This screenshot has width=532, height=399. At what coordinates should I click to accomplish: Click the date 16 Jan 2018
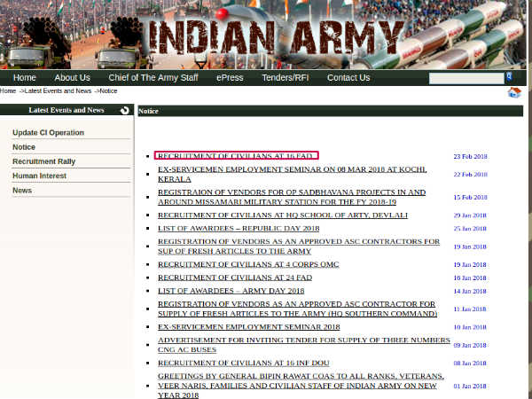[x=470, y=278]
